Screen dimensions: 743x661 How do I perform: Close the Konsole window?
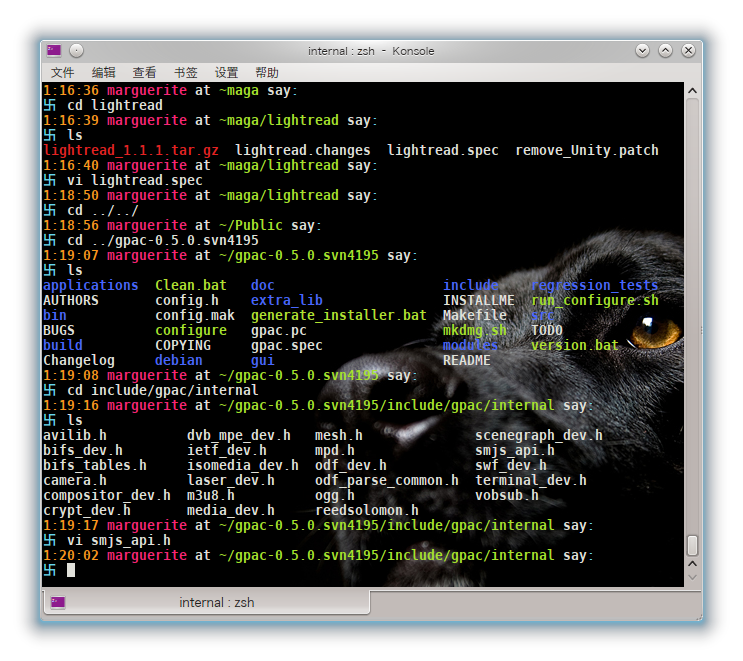point(688,50)
